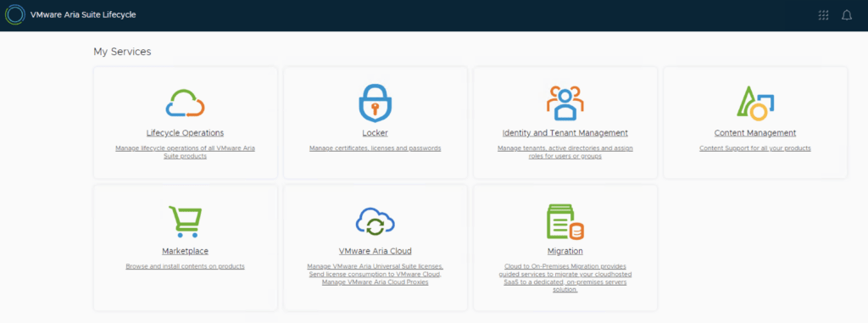Open the VMware Aria Cloud sync icon
The height and width of the screenshot is (323, 868).
point(375,221)
